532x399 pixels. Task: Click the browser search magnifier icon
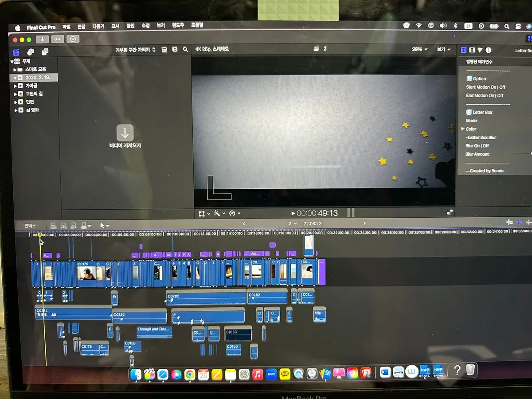[x=185, y=50]
